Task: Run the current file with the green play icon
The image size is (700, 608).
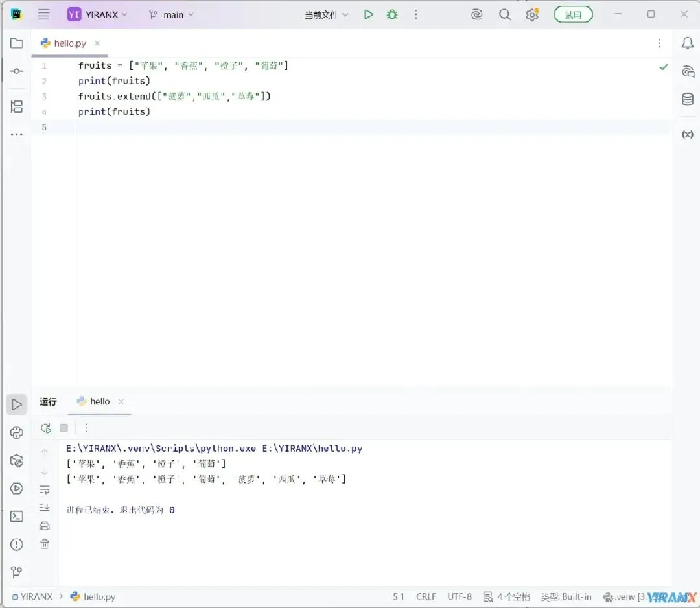Action: [368, 15]
